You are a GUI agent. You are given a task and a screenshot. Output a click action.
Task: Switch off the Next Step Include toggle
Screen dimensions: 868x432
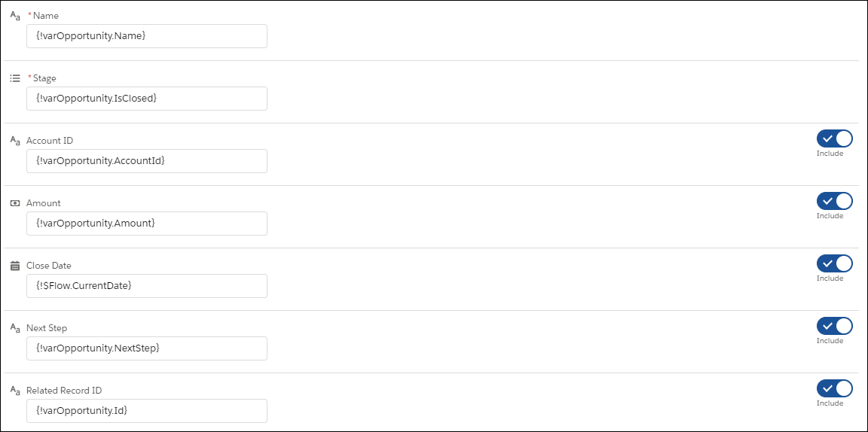coord(834,327)
